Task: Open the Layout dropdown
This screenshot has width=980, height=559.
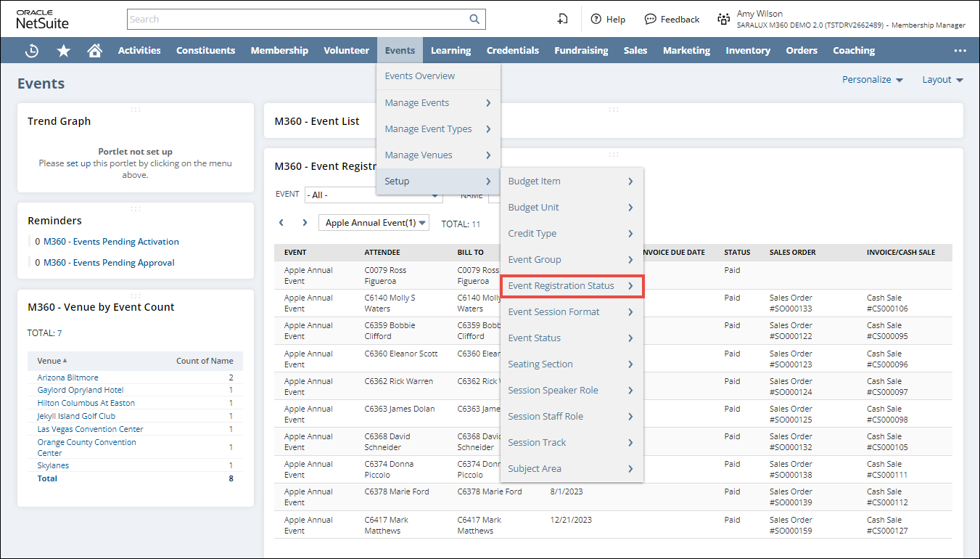Action: point(942,80)
